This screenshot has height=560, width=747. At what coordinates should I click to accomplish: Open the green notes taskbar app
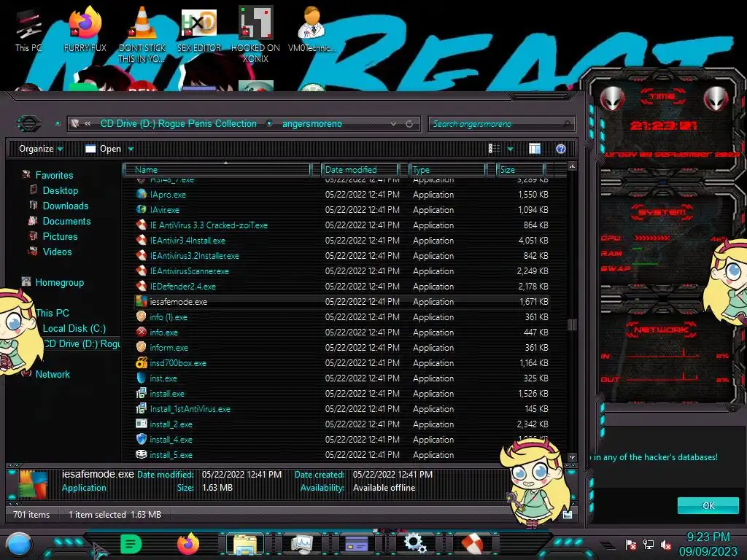(x=131, y=544)
